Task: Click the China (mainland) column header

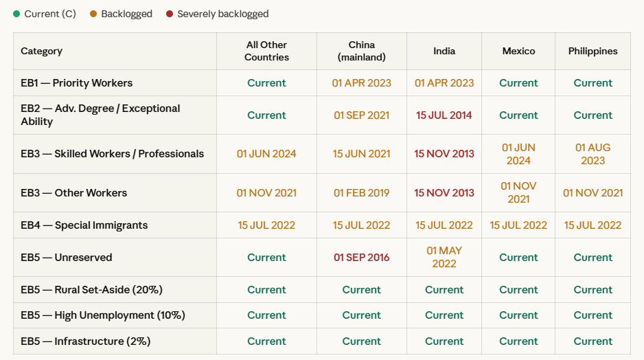Action: [x=361, y=51]
